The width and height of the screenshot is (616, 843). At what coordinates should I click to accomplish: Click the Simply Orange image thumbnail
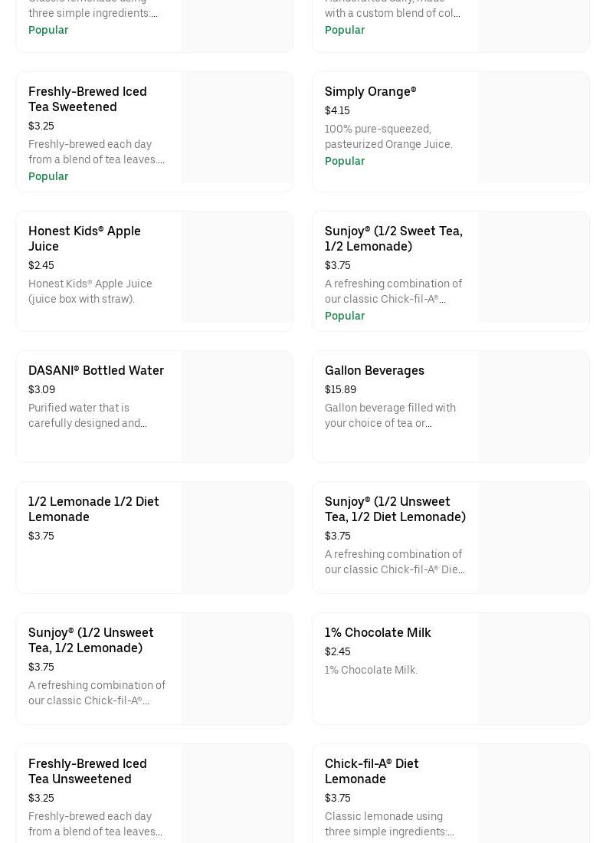533,128
